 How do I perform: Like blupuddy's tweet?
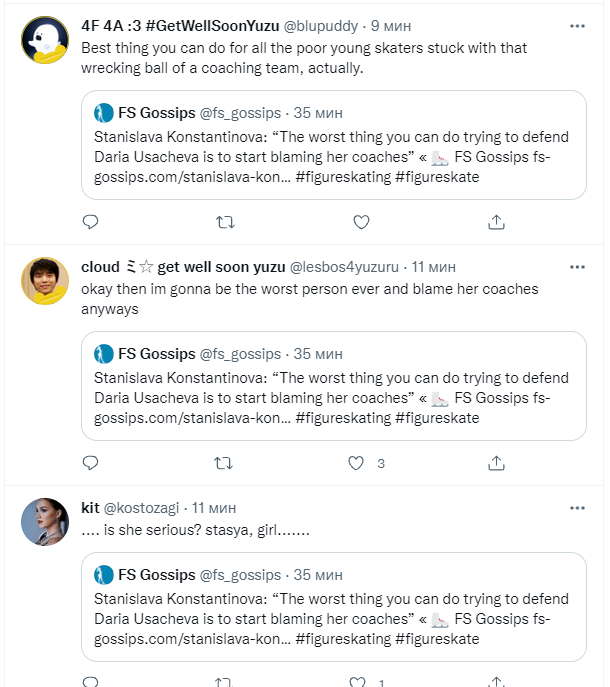point(362,222)
